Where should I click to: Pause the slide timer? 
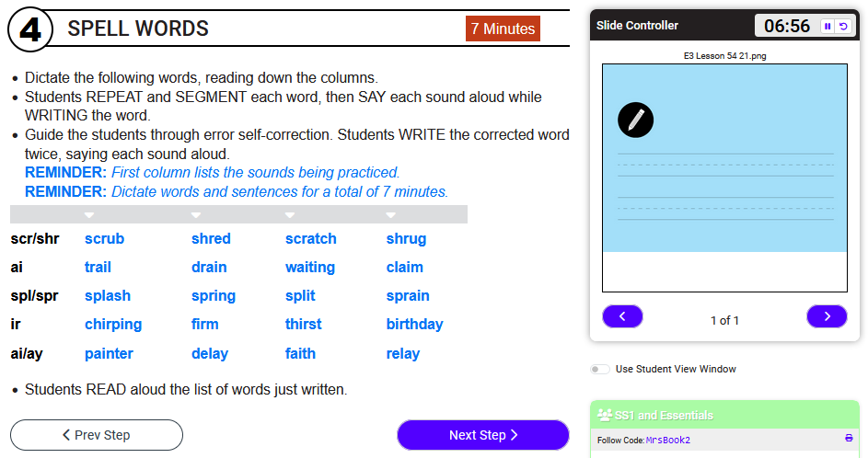[x=827, y=27]
